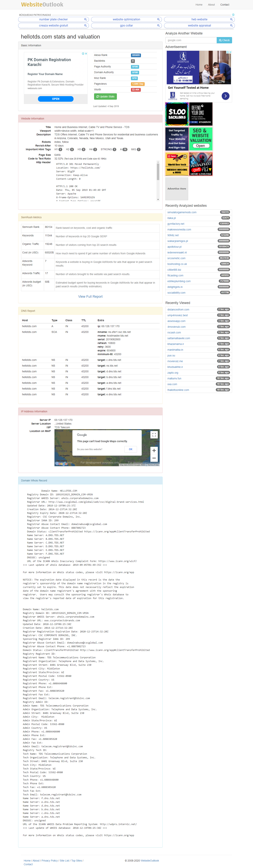Click 'Do you own this website?' link
253x868 pixels.
[x=90, y=449]
